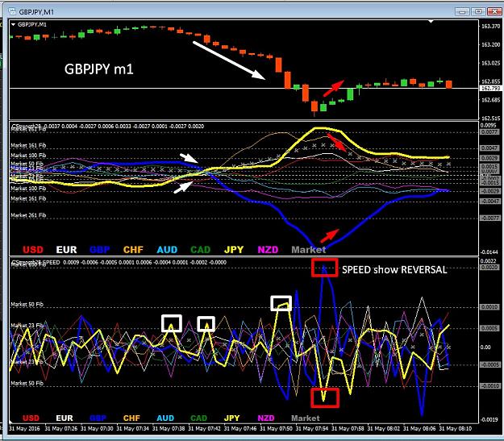This screenshot has height=441, width=504.
Task: Click price level 163.200 on the scale
Action: (490, 44)
